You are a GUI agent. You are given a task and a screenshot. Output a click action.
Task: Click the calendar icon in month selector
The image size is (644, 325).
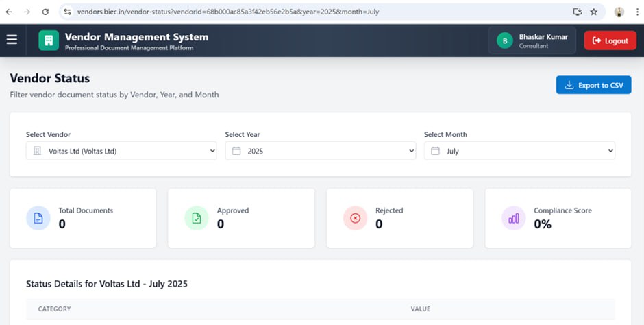(435, 151)
